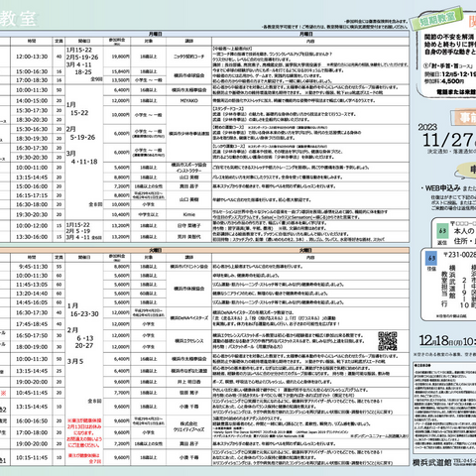Screen dimensions: 476x476
Task: Select the 16:15-17:15 time cell
Action: point(32,195)
